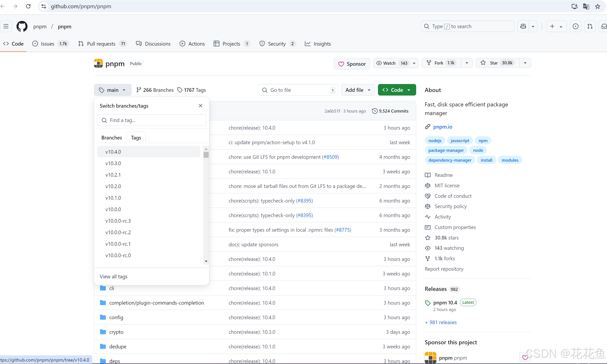Open the config folder
The image size is (607, 364).
pyautogui.click(x=116, y=317)
